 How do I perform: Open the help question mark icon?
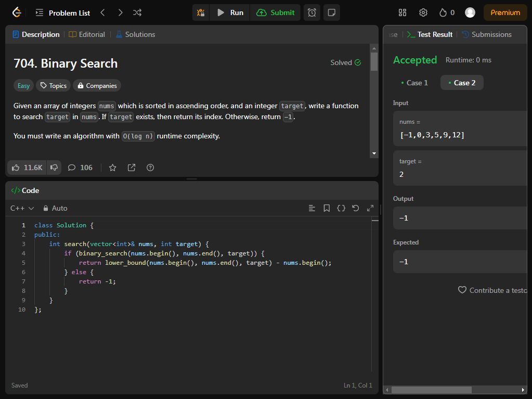point(150,168)
